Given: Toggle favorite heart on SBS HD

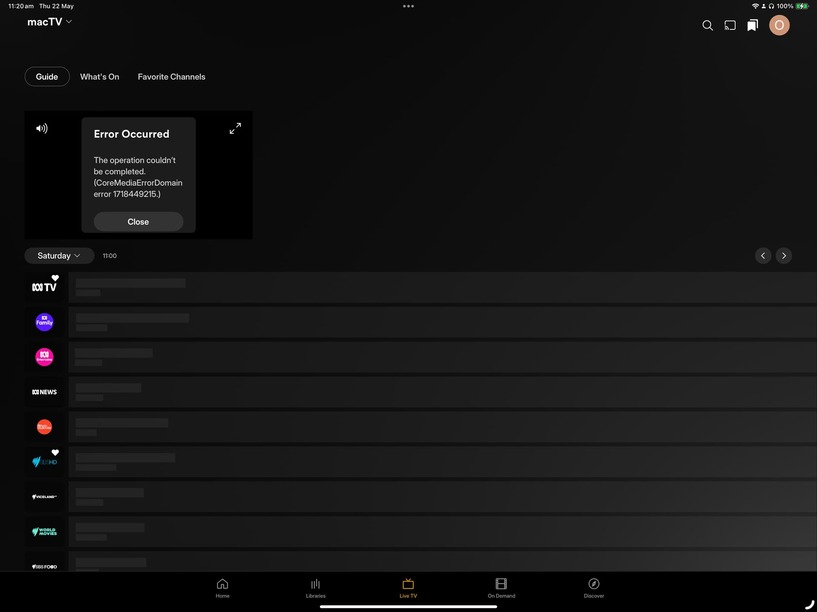Looking at the screenshot, I should pyautogui.click(x=55, y=452).
